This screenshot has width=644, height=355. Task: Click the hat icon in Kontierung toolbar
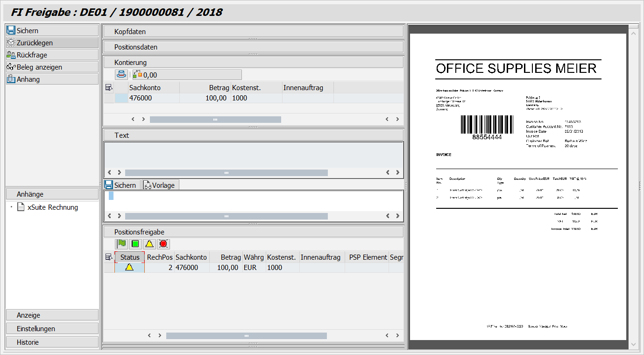point(121,75)
